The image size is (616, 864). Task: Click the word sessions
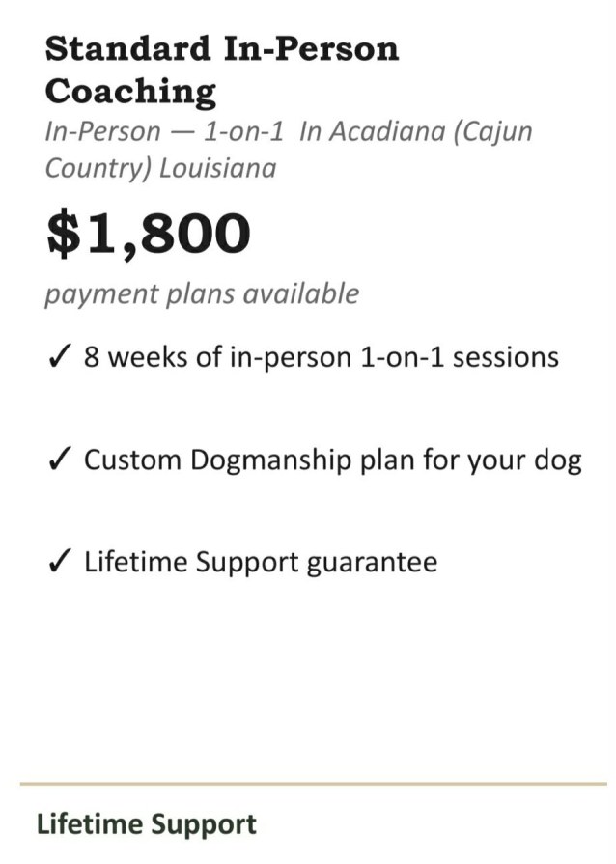(506, 357)
